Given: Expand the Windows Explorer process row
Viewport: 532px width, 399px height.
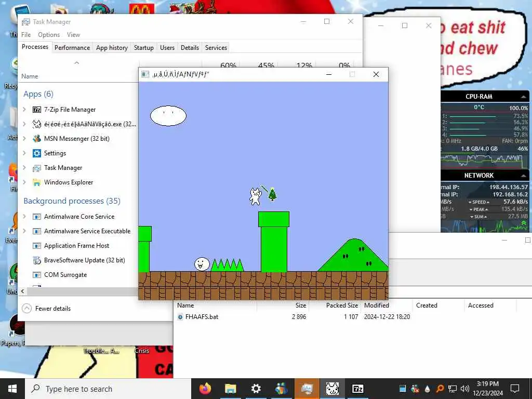Looking at the screenshot, I should click(x=24, y=182).
